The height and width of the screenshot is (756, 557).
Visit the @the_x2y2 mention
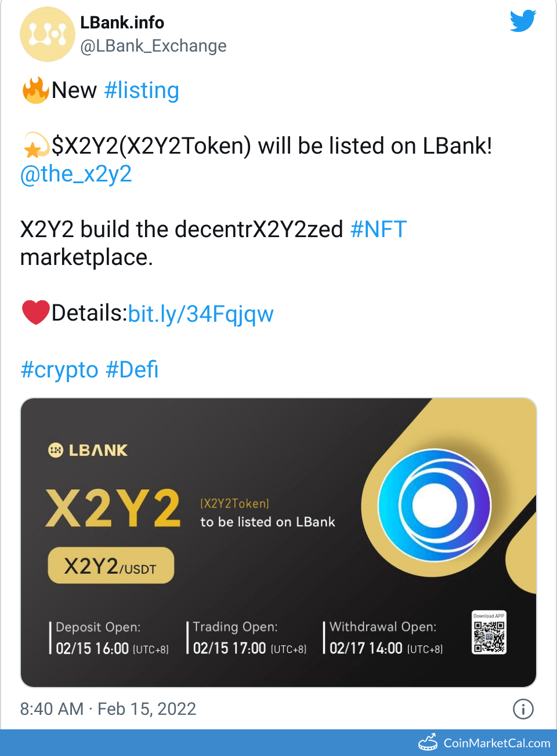[x=76, y=173]
